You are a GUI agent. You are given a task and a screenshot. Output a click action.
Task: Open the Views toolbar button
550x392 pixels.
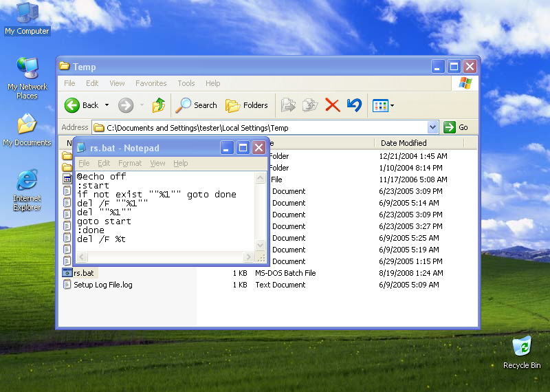380,105
